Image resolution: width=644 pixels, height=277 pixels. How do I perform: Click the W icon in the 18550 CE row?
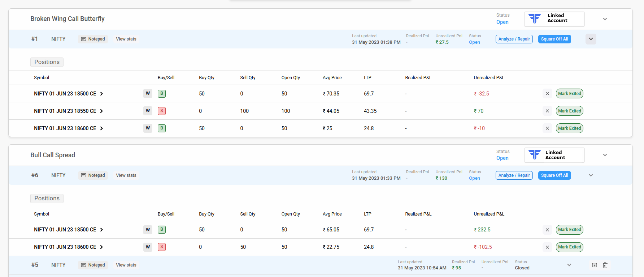coord(148,111)
